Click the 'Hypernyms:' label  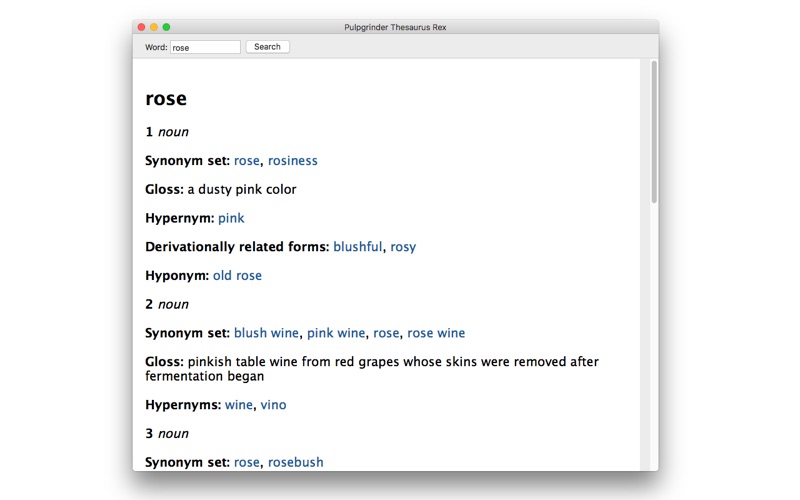(x=183, y=405)
